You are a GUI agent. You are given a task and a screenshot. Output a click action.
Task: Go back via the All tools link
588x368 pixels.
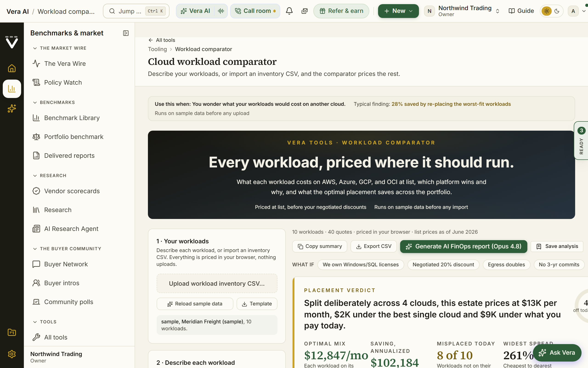click(x=162, y=40)
